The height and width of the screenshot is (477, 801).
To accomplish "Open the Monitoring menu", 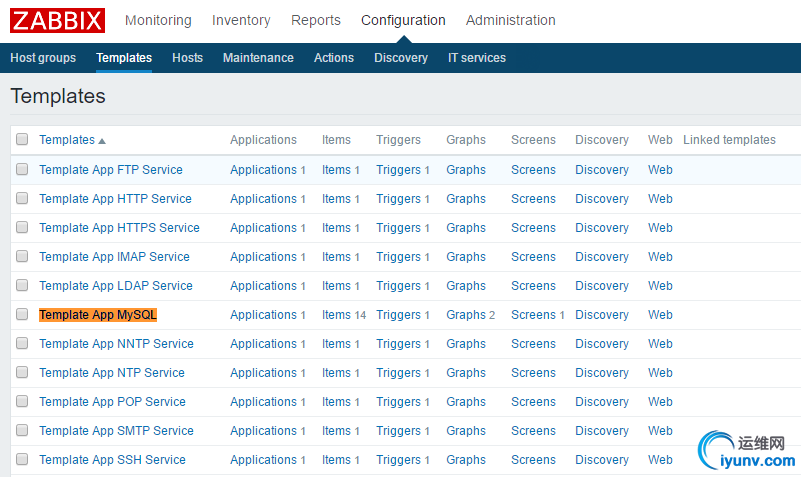I will pos(158,20).
